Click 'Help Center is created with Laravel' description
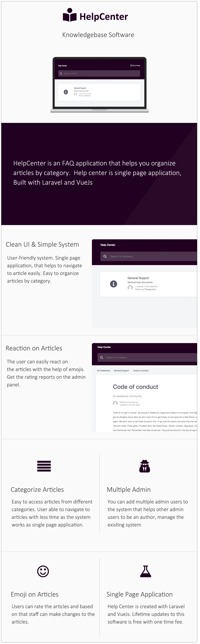The width and height of the screenshot is (200, 644). tap(146, 614)
